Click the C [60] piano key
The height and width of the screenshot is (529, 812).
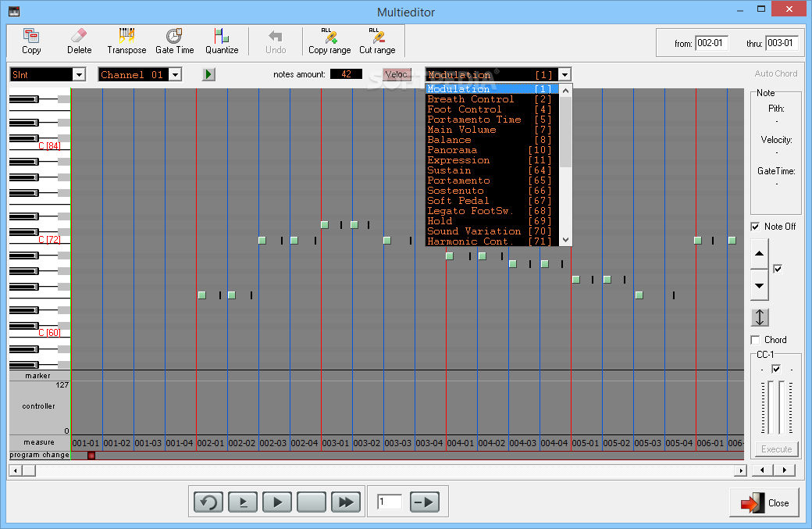click(49, 333)
